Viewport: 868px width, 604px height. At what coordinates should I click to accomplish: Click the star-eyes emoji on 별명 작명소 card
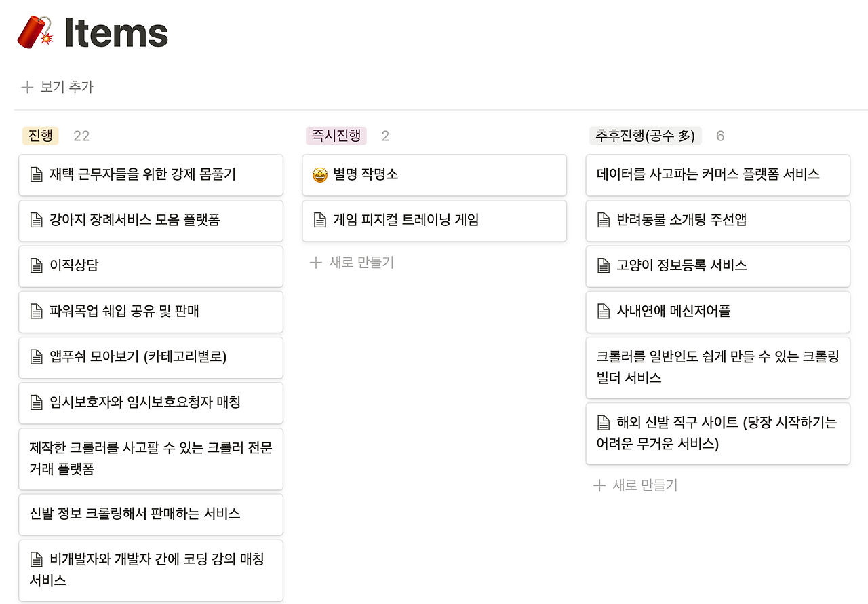[x=320, y=175]
